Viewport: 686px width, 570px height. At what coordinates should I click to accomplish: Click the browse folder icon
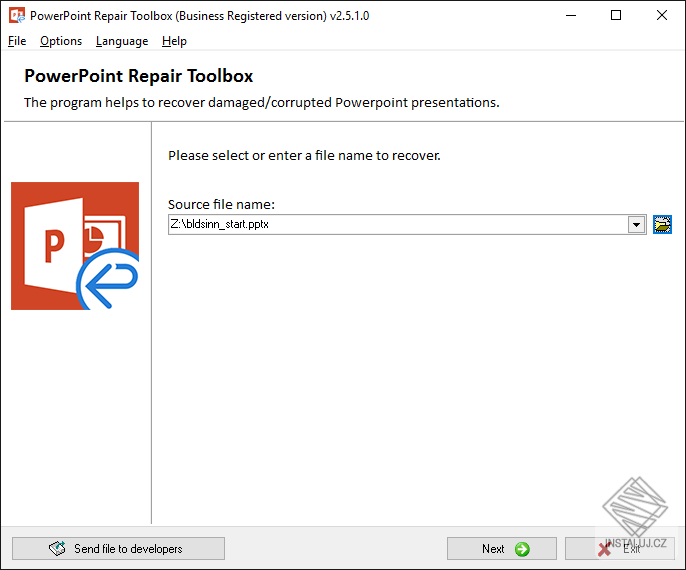coord(662,225)
